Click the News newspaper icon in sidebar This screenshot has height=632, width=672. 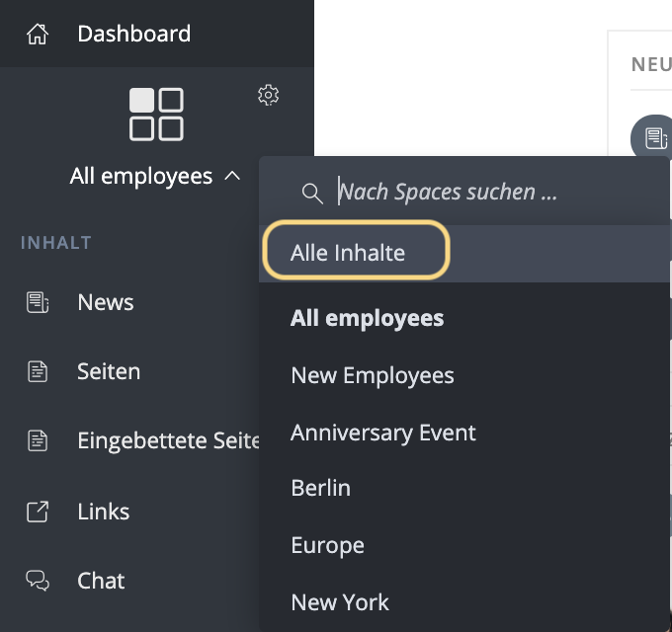38,303
